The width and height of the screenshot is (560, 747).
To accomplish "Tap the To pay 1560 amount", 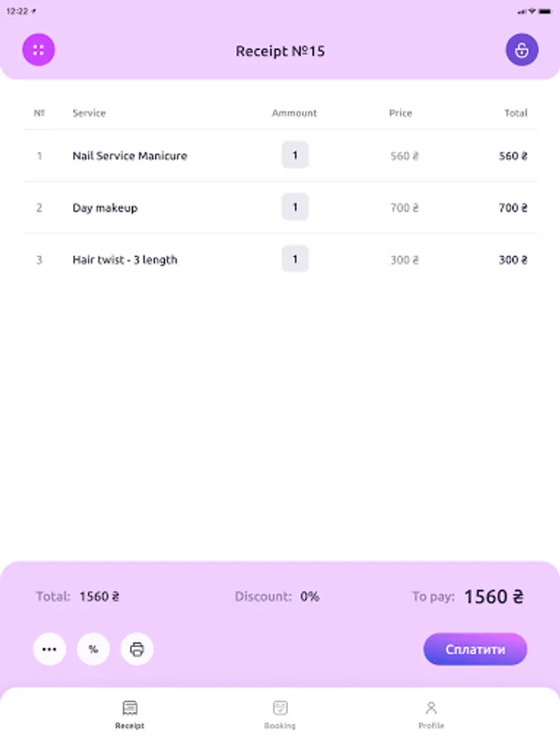I will (493, 597).
